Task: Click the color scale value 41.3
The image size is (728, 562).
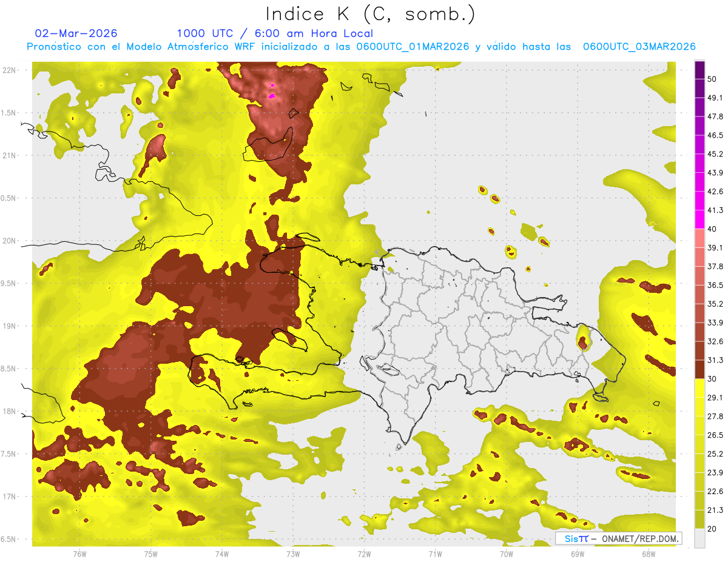Action: coord(715,210)
